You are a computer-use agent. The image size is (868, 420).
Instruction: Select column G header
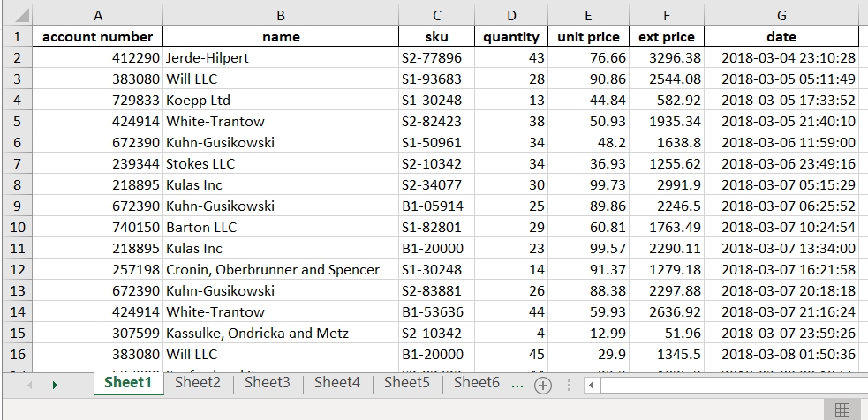pyautogui.click(x=781, y=15)
